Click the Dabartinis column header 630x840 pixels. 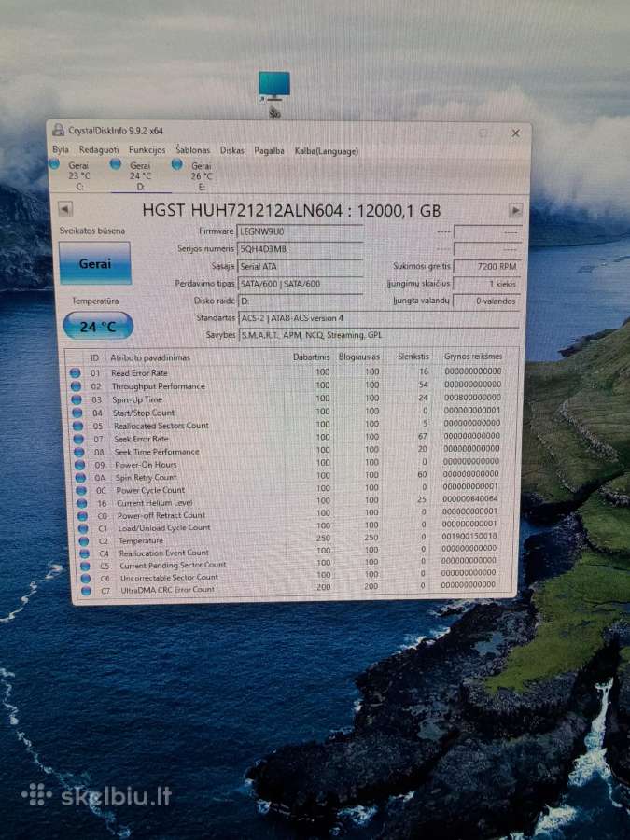pos(311,357)
